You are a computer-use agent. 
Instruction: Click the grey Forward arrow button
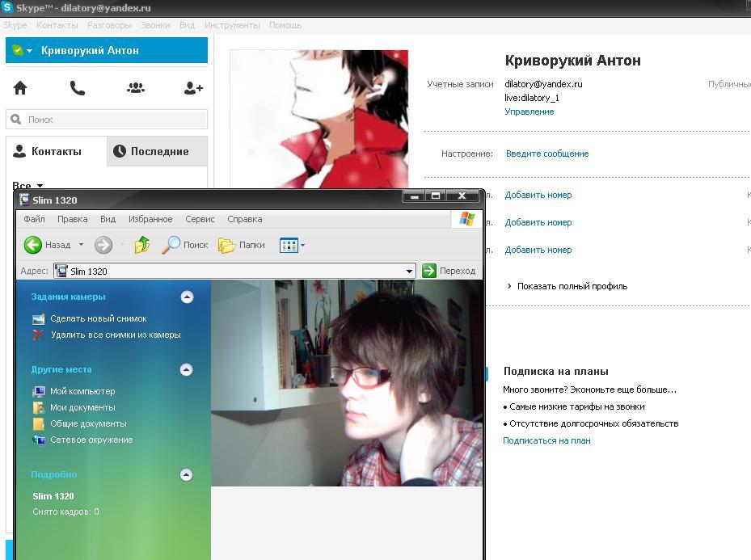pyautogui.click(x=103, y=245)
